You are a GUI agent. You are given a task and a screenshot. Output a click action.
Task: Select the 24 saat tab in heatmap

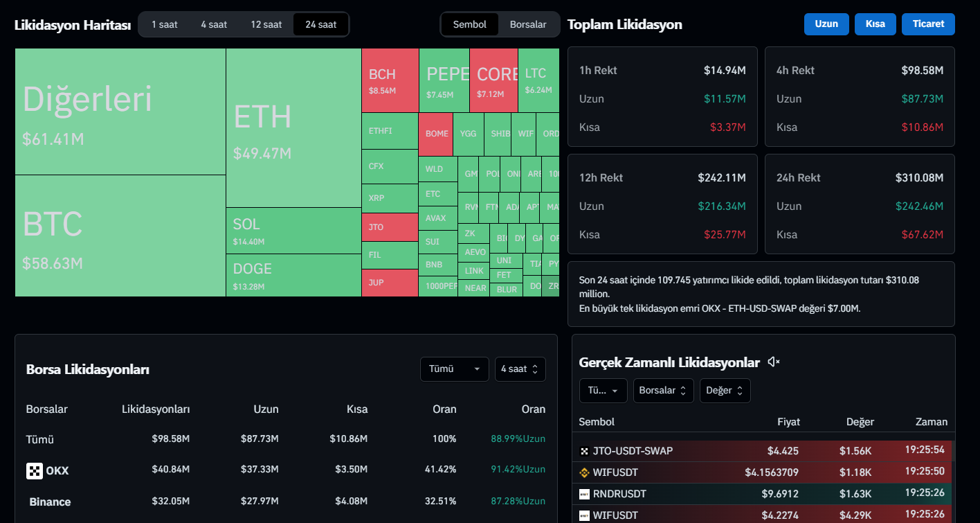320,24
